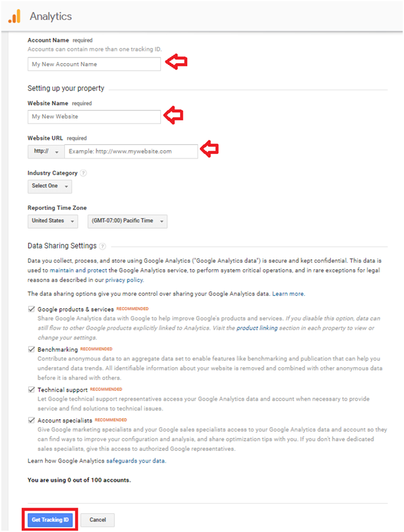This screenshot has height=532, width=404.
Task: Change the Pacific Time zone dropdown
Action: (x=127, y=221)
